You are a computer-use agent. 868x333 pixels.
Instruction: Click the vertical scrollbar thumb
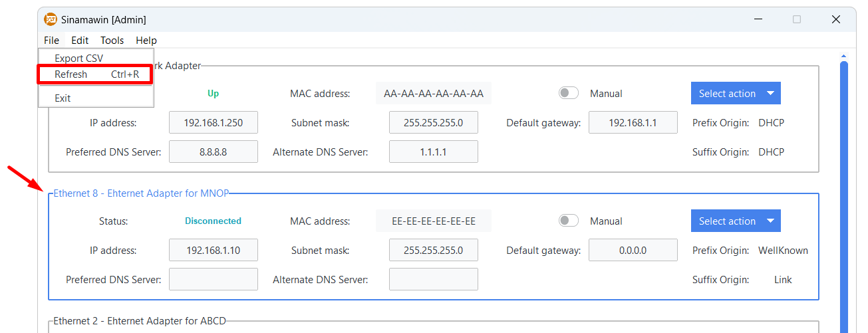pyautogui.click(x=844, y=197)
